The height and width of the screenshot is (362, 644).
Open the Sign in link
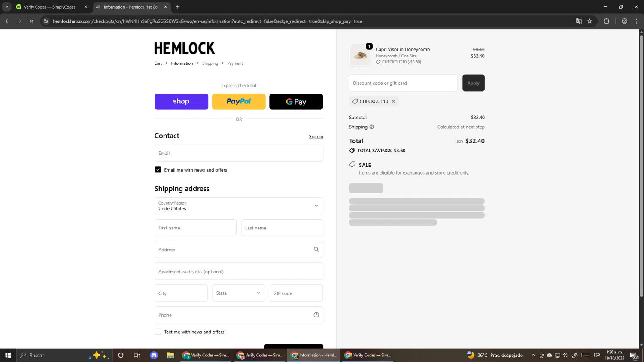point(316,136)
